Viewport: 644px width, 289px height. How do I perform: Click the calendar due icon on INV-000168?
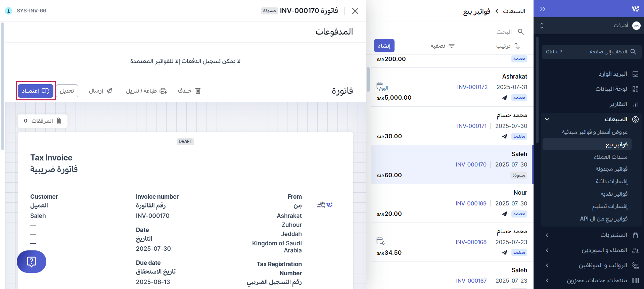380,241
